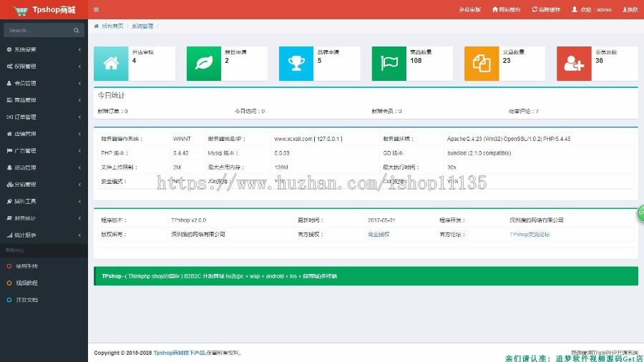The image size is (644, 362).
Task: Click the red circle icon beside 使用手册
Action: click(x=9, y=266)
